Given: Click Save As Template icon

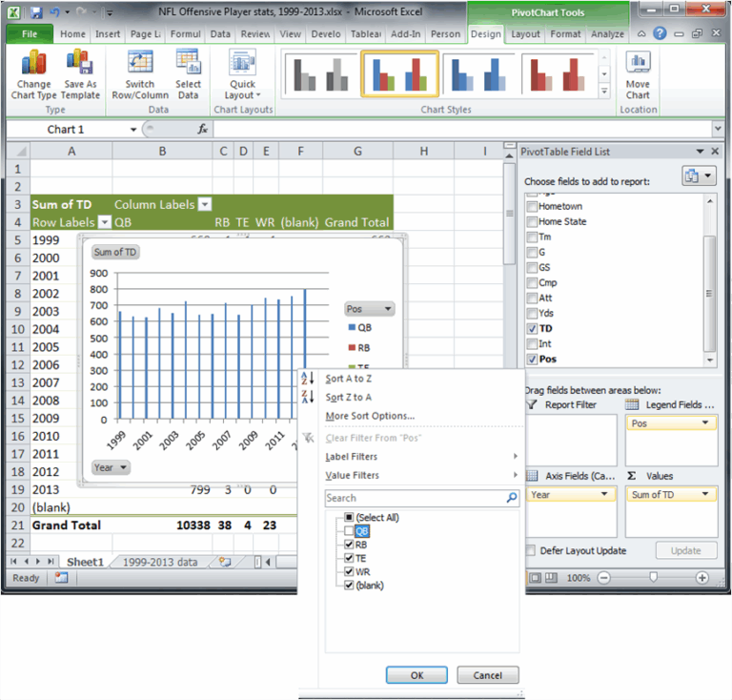Looking at the screenshot, I should [80, 62].
